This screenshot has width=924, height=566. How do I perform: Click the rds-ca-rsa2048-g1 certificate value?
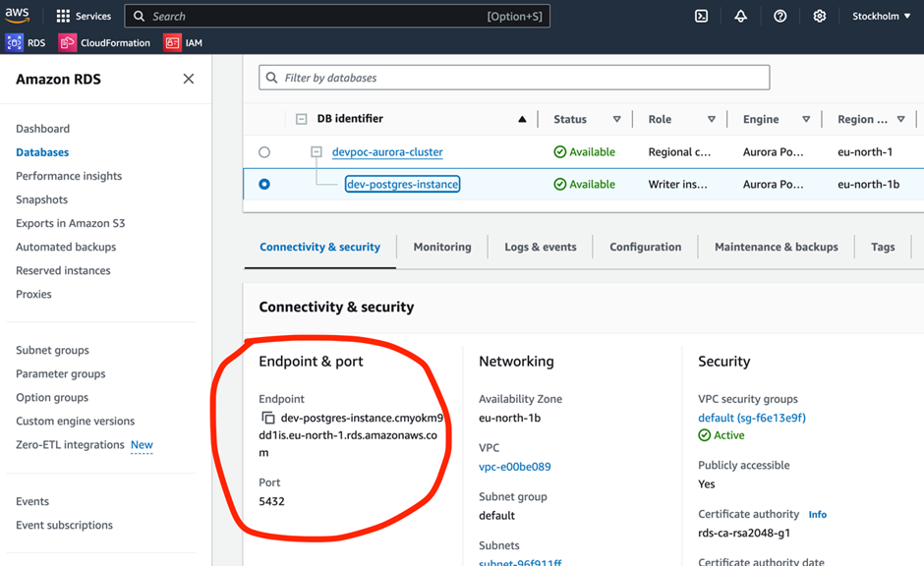[744, 533]
